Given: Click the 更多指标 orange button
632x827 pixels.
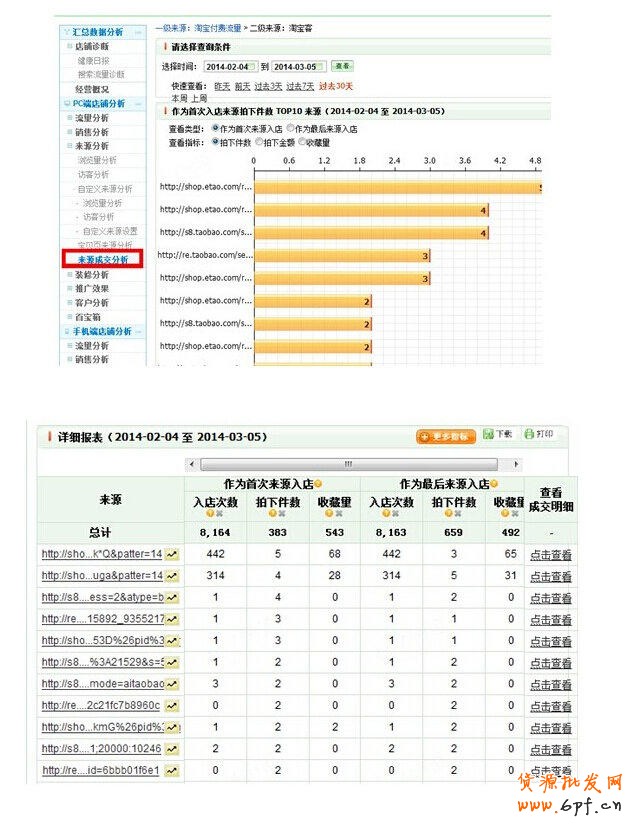Looking at the screenshot, I should pos(445,437).
